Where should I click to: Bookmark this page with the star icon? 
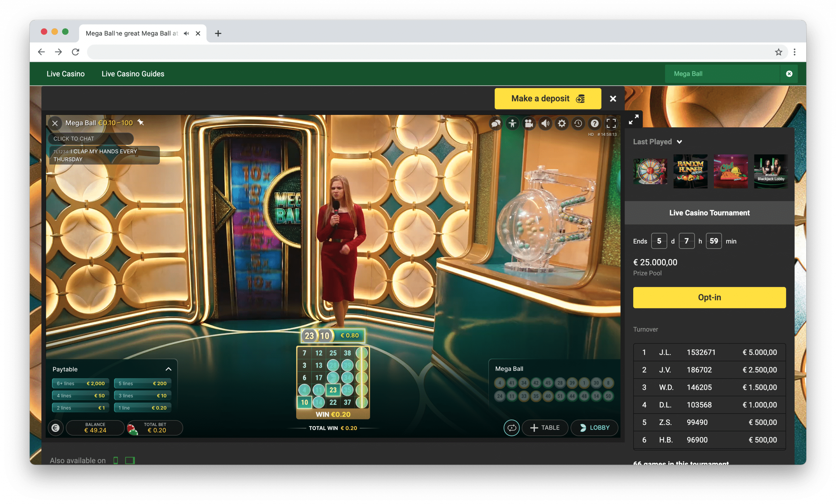tap(778, 52)
